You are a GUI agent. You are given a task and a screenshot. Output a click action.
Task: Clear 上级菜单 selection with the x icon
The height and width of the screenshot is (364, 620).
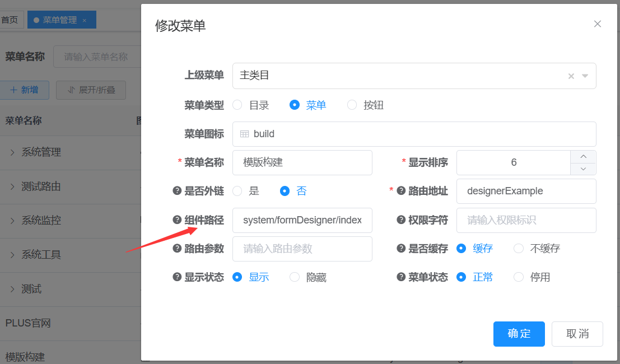(x=571, y=76)
